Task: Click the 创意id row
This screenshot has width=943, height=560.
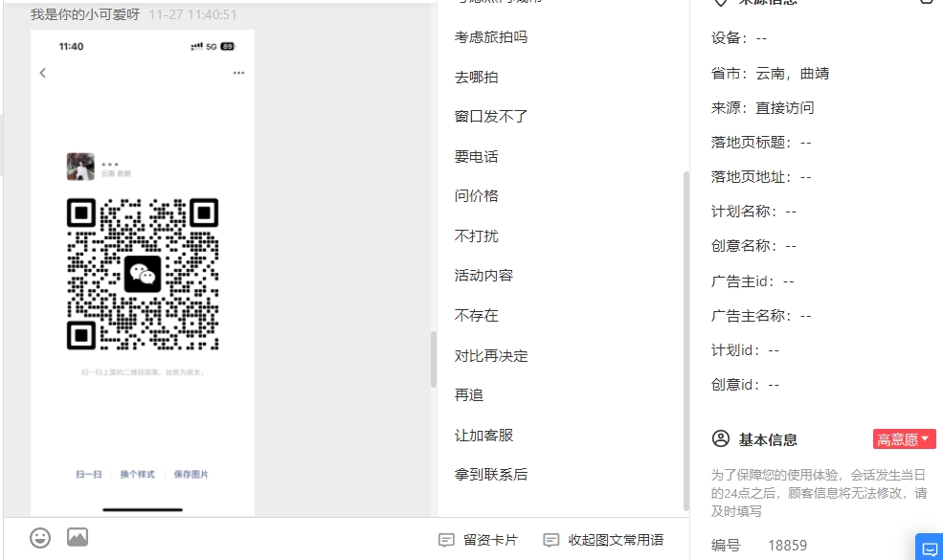Action: [745, 385]
